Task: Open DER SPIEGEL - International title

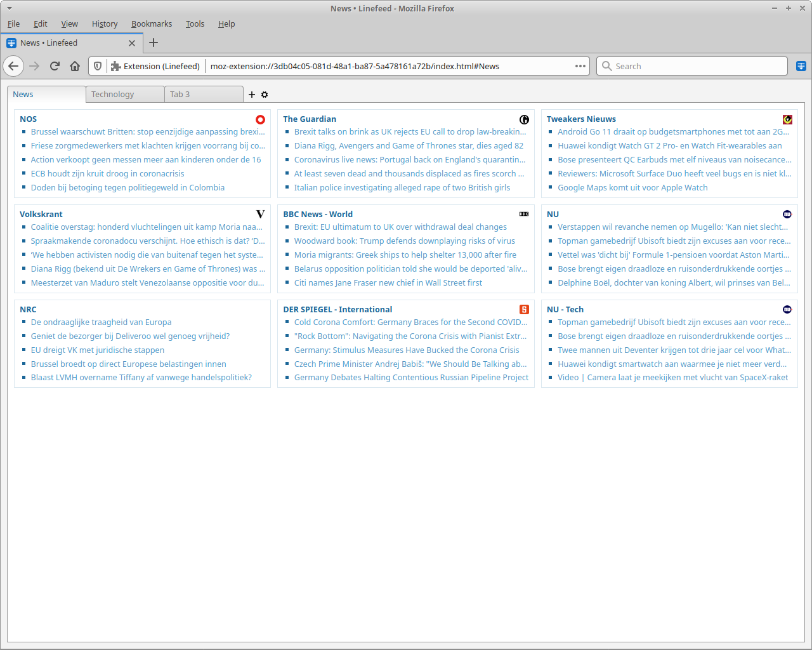Action: [337, 309]
